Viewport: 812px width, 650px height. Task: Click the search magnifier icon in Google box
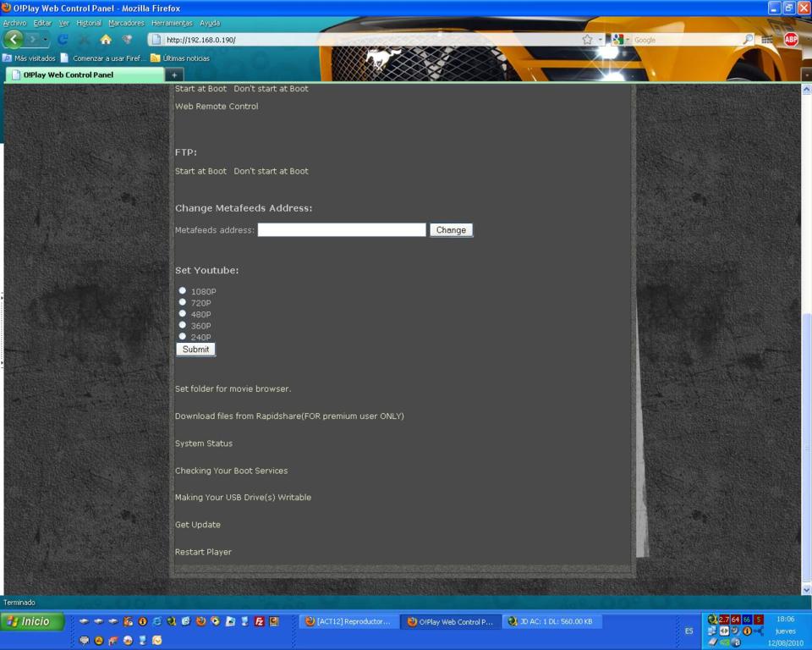point(748,40)
